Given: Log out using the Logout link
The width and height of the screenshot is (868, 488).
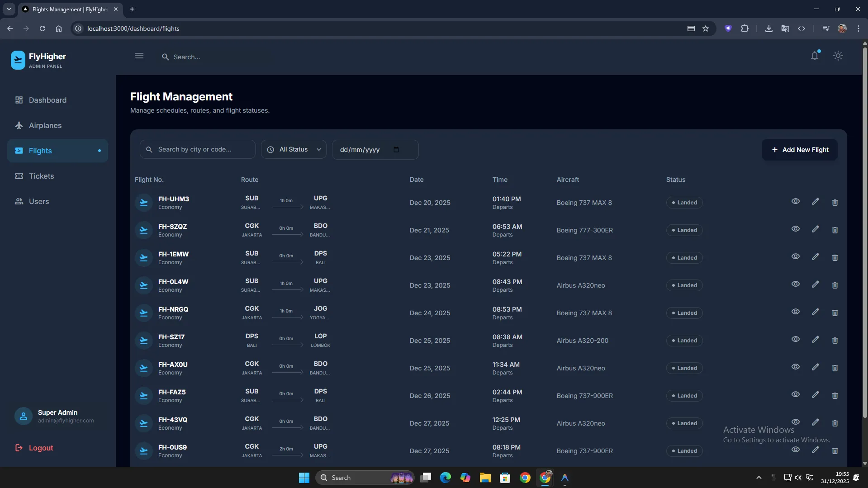Looking at the screenshot, I should 41,448.
